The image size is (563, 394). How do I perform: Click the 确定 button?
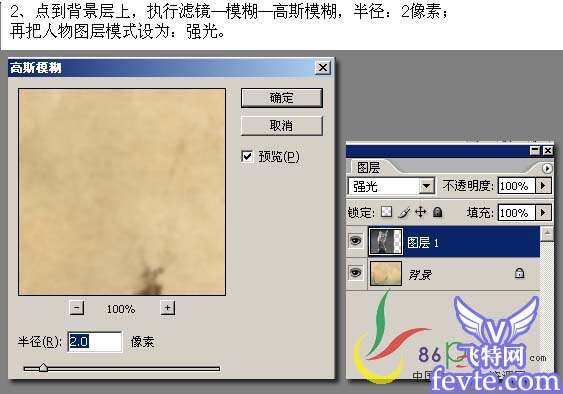282,98
